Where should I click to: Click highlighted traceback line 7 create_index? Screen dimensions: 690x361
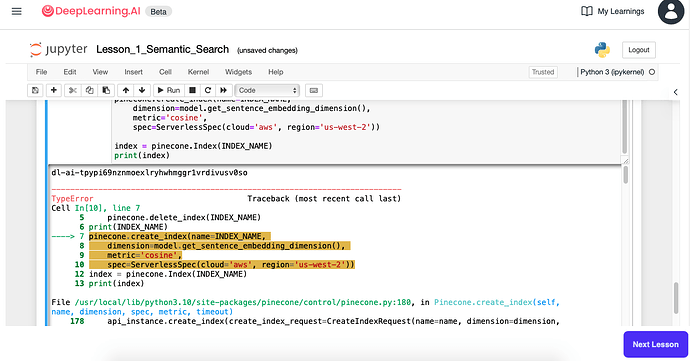click(x=180, y=236)
